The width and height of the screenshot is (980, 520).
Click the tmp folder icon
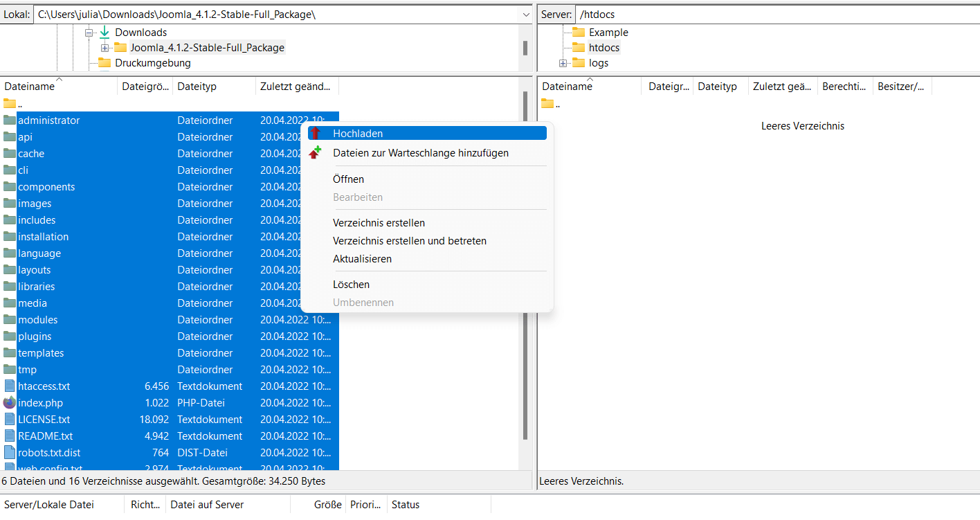point(10,369)
